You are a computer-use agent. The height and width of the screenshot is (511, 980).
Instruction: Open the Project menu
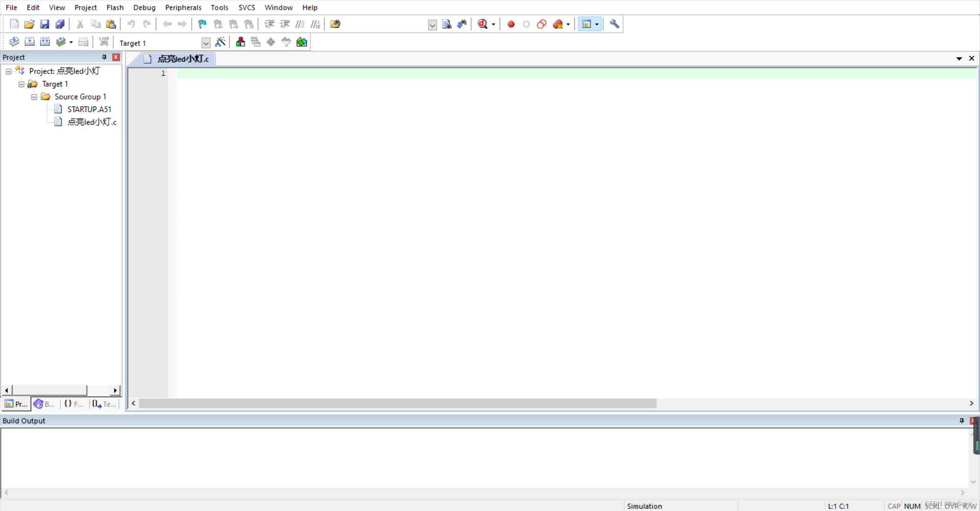[85, 8]
